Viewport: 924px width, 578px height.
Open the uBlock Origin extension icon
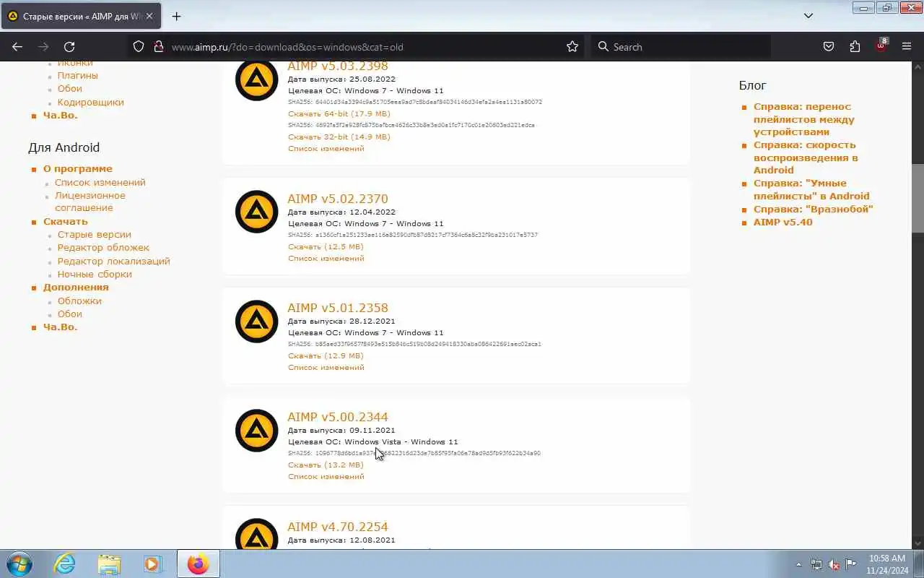pos(881,46)
